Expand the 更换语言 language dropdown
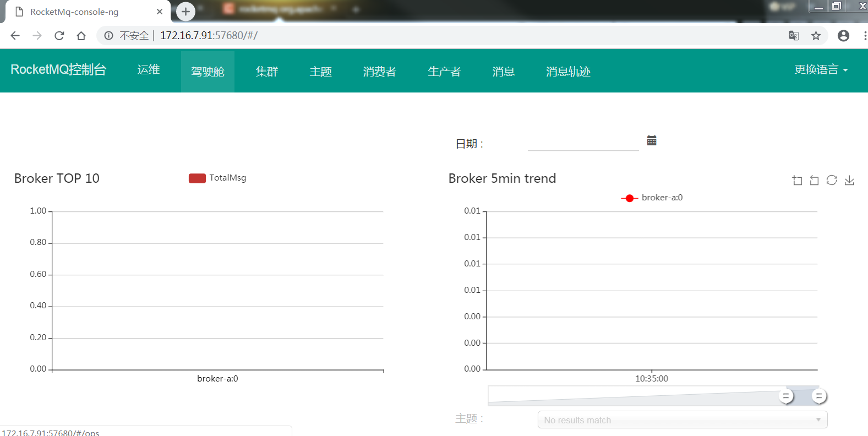Screen dimensions: 868x436 coord(821,70)
